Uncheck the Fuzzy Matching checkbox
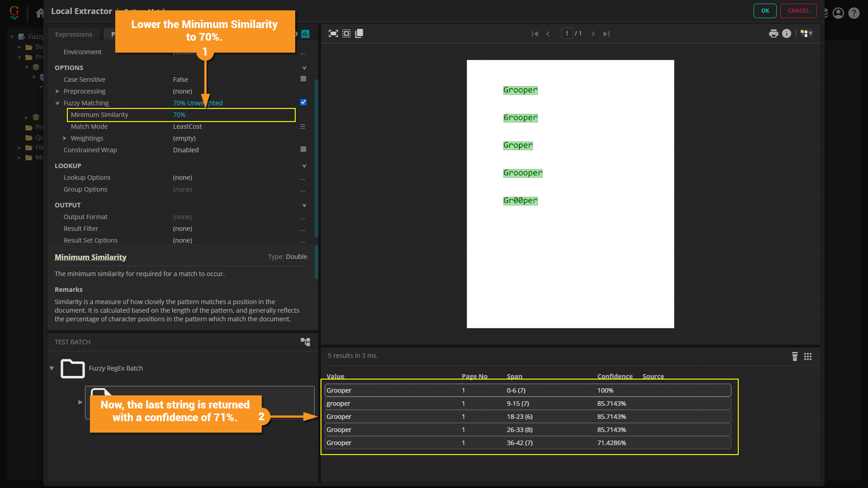 303,103
